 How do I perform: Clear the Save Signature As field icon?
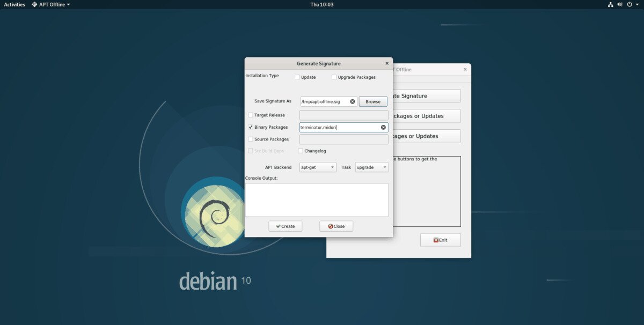pyautogui.click(x=353, y=101)
